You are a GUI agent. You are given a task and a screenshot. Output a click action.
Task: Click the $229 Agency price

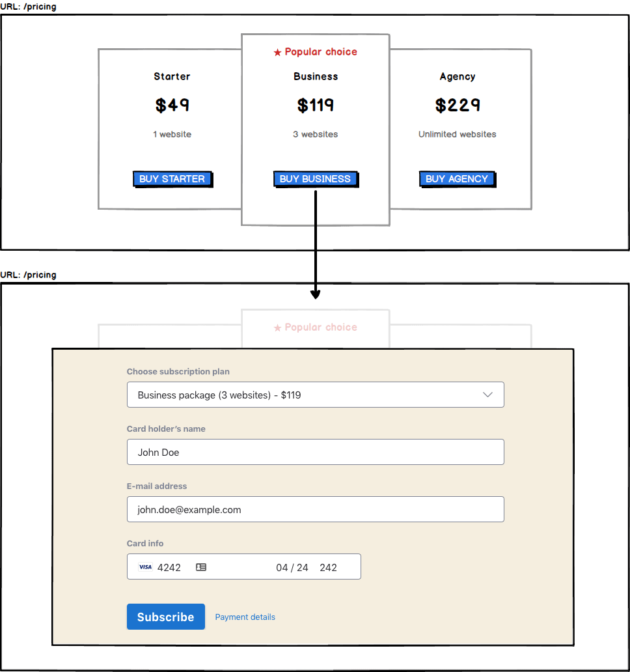coord(458,105)
